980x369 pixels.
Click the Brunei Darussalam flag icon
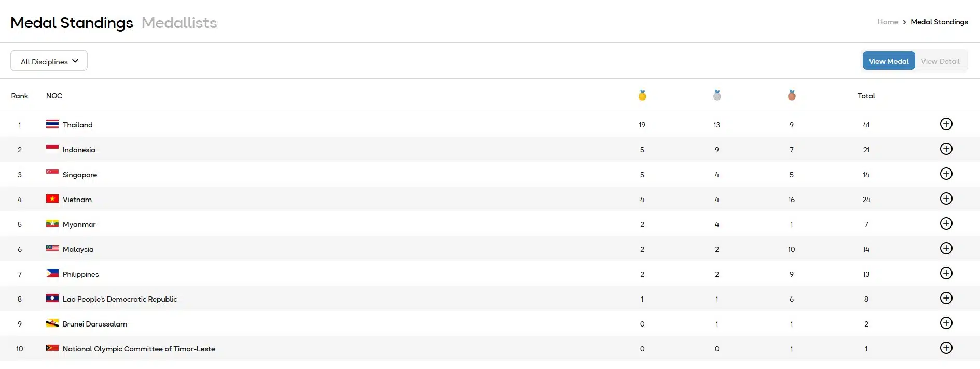click(x=52, y=323)
